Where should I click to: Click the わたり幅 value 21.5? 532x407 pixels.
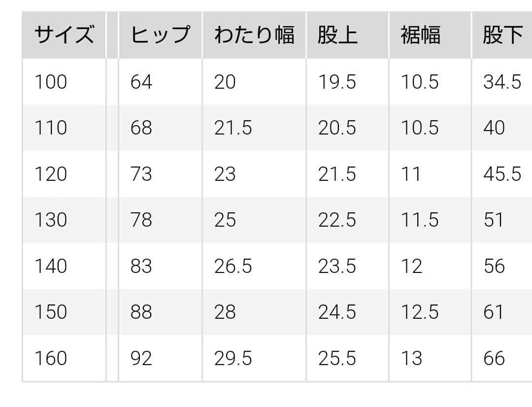click(233, 128)
